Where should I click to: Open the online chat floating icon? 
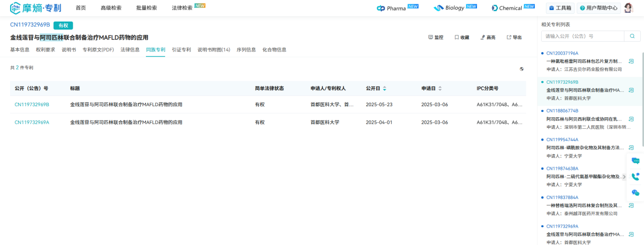tap(635, 161)
